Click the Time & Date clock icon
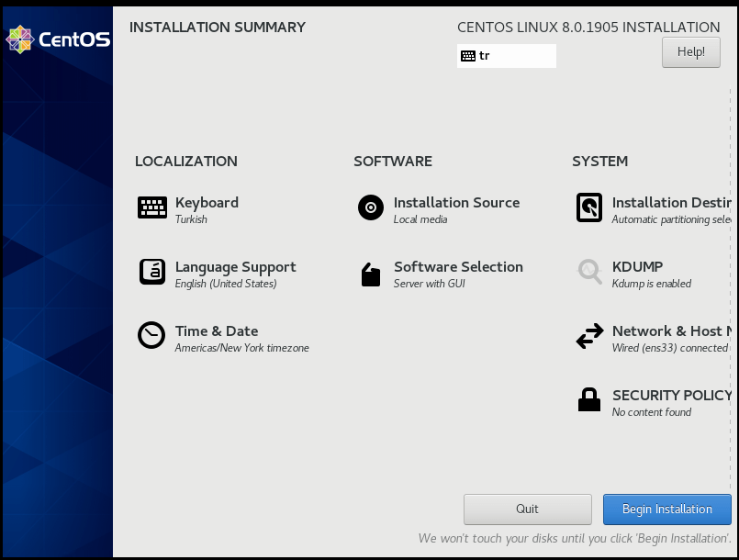Screen dimensions: 739x560 151,336
